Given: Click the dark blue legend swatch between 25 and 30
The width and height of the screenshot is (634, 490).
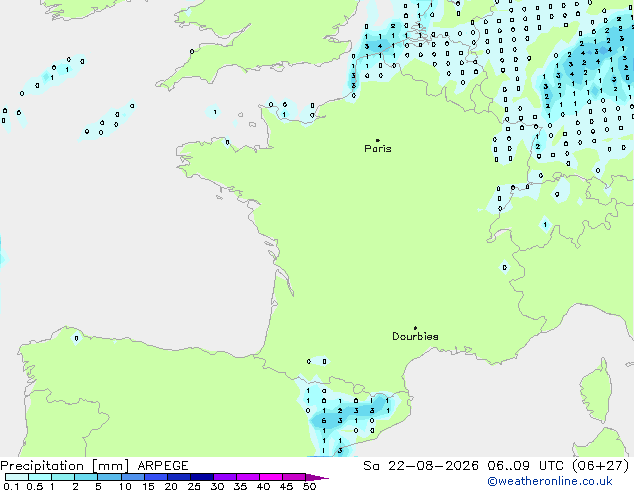Looking at the screenshot, I should click(x=202, y=477).
